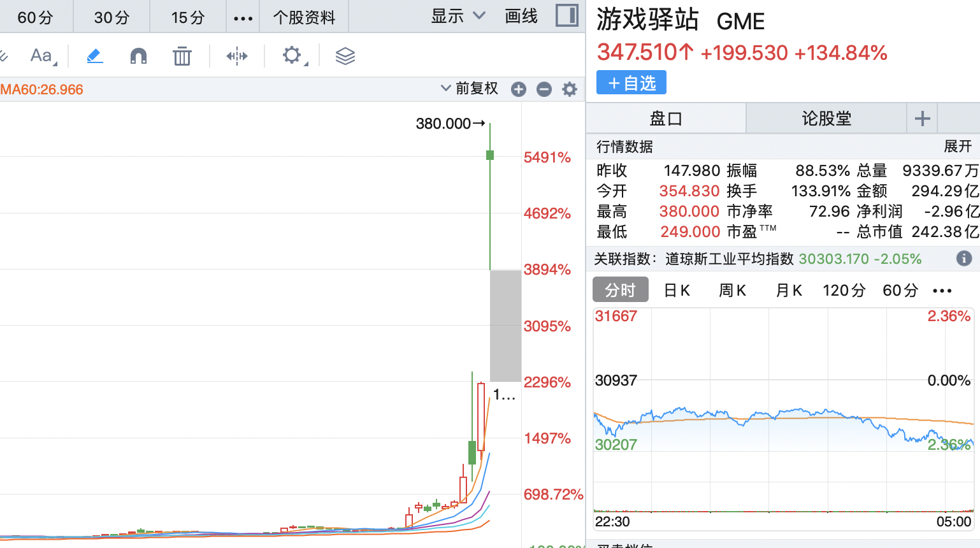
Task: Switch to the 15分 timeframe tab
Action: click(188, 17)
